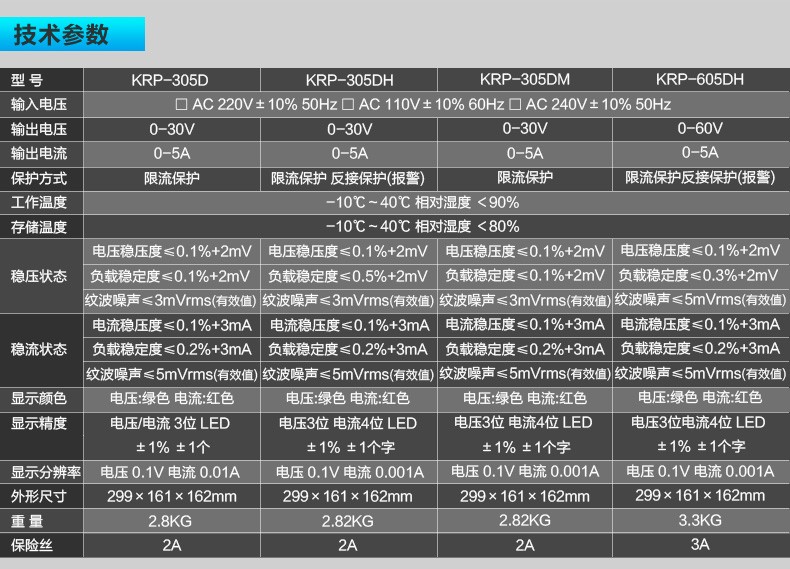Screen dimensions: 790x569
Task: Click the 3.3KG weight cell
Action: pyautogui.click(x=700, y=520)
